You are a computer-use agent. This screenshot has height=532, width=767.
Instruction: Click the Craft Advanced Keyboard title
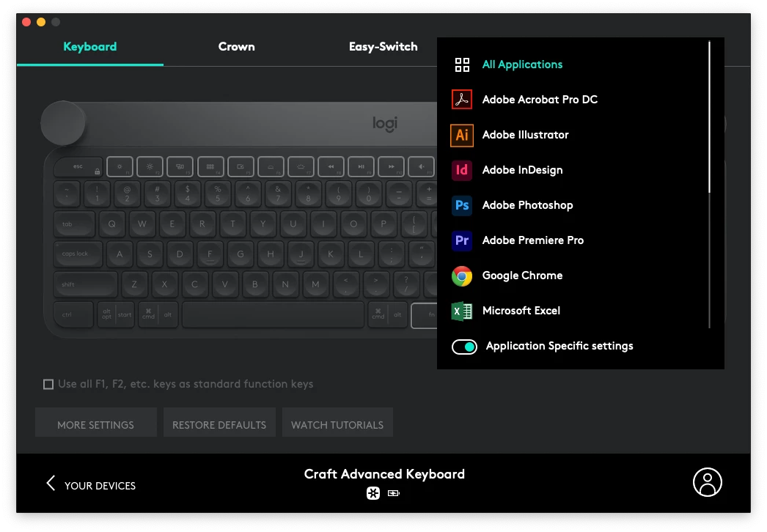(x=384, y=474)
